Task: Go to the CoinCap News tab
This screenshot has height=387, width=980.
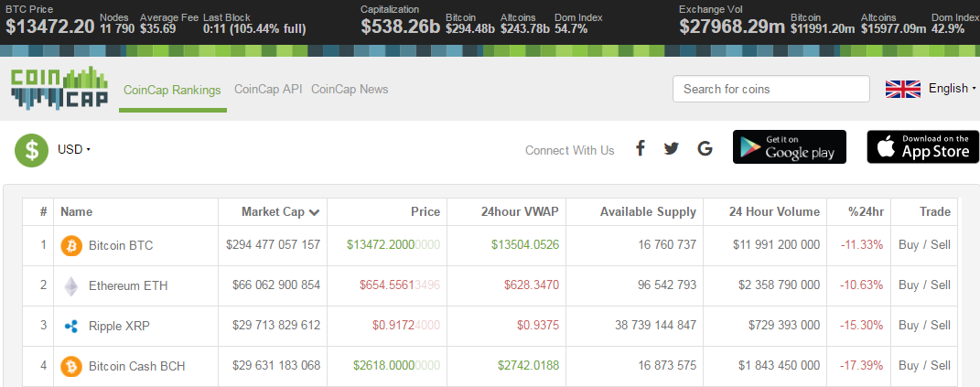Action: [350, 90]
